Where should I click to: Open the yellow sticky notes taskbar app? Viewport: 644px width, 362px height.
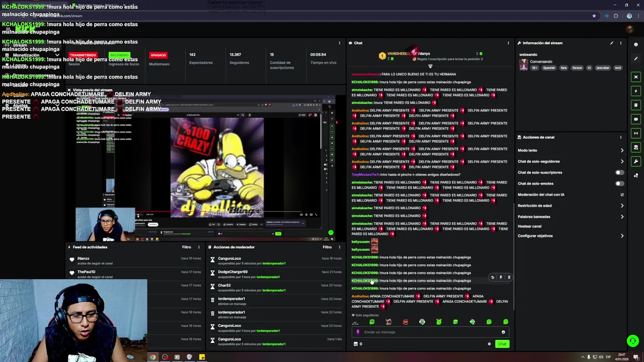click(202, 357)
